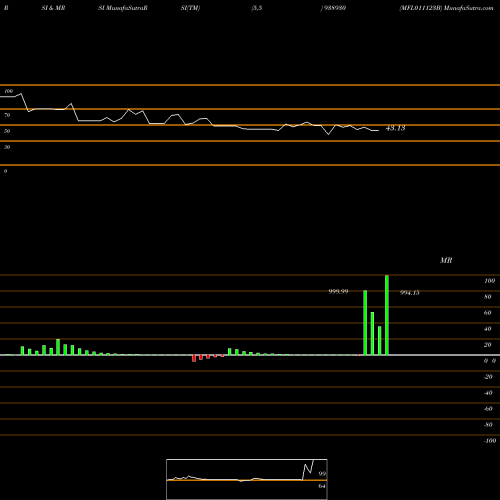Viewport: 500px width, 500px height.
Task: Click the 'SI MunafaSutraR' header text
Action: click(123, 8)
